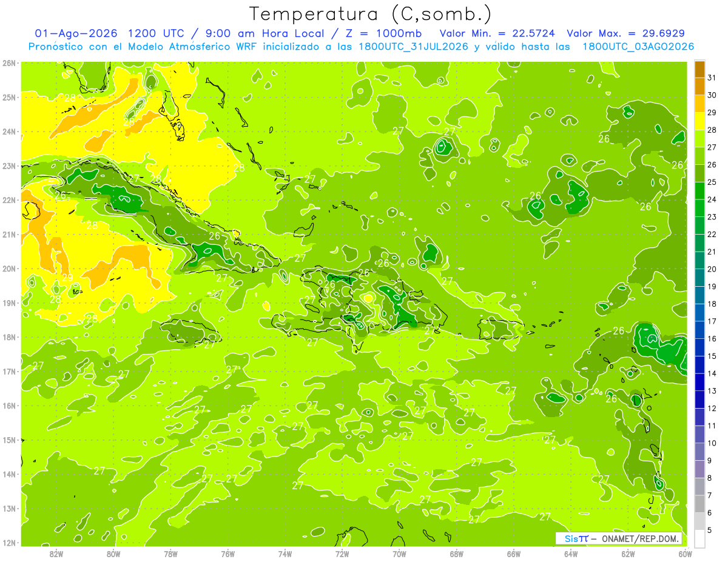This screenshot has width=728, height=562.
Task: Click the 78W longitude axis label
Action: click(170, 554)
